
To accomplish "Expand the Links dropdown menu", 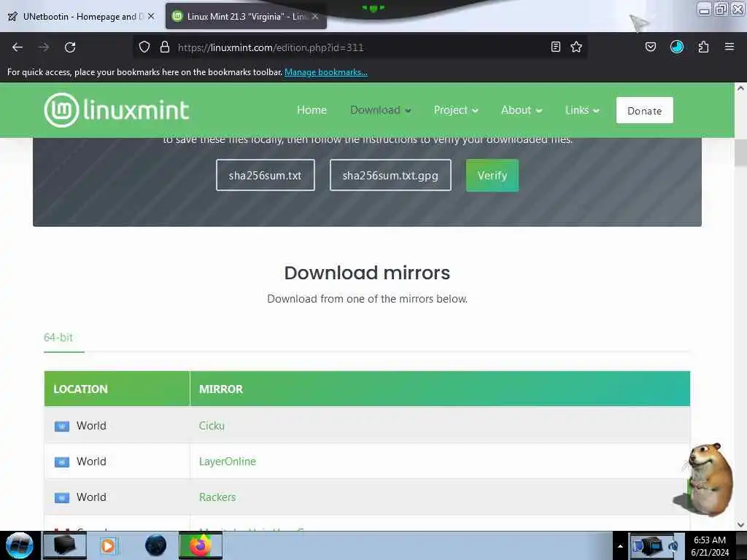I will [x=582, y=110].
